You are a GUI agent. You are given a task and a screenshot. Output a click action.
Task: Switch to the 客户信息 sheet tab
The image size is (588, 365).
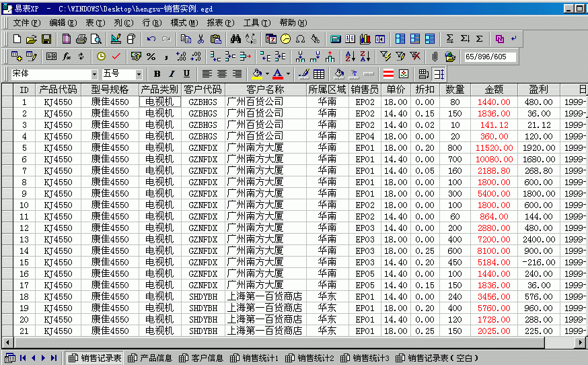pyautogui.click(x=201, y=358)
